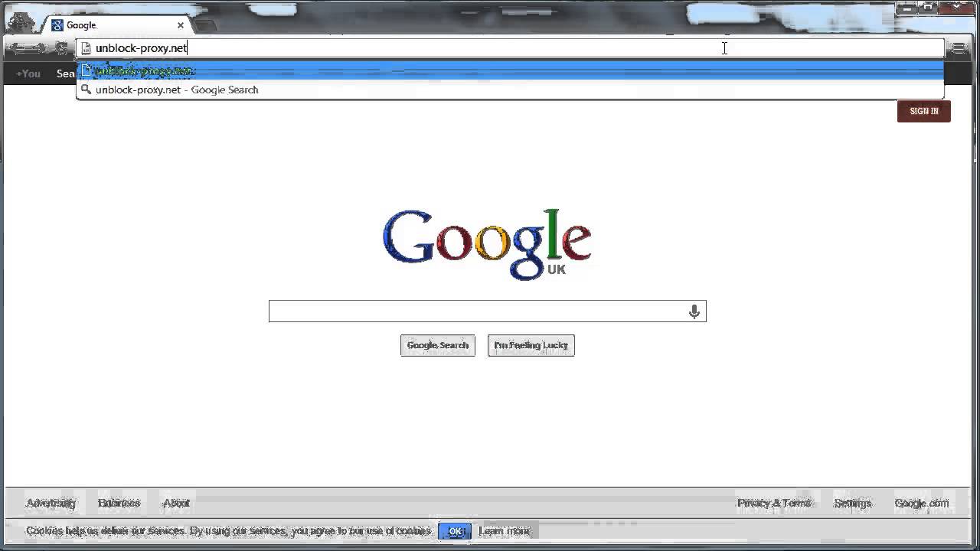Click the Google Search button
Viewport: 980px width, 551px height.
coord(438,345)
